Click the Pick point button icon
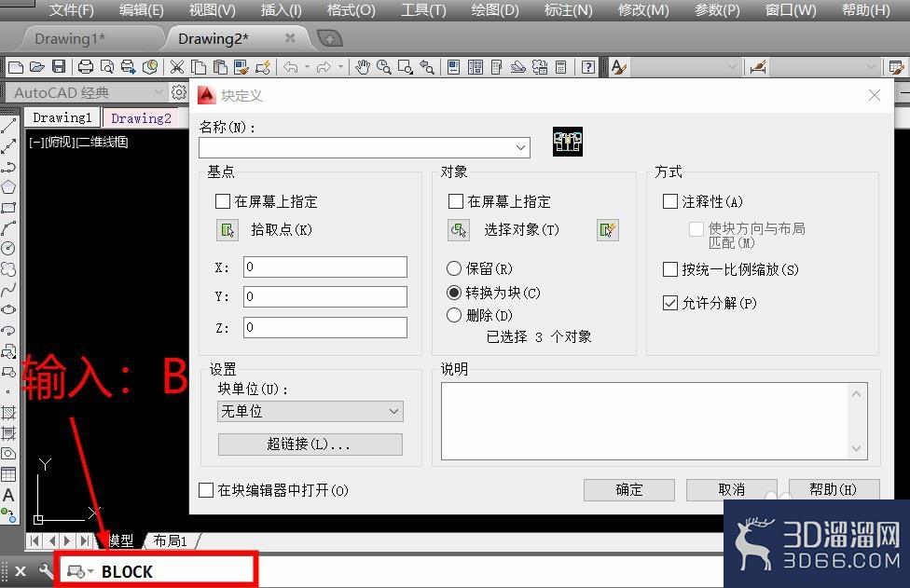The height and width of the screenshot is (588, 910). click(227, 230)
